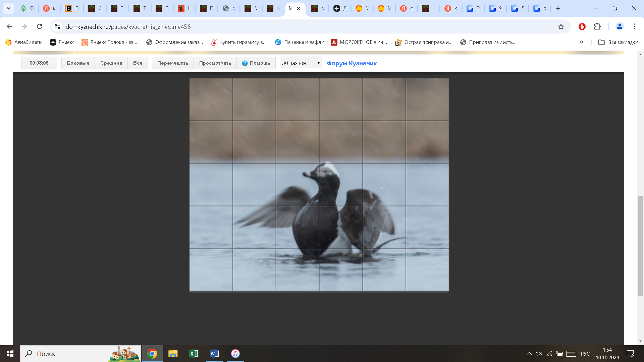The image size is (644, 362).
Task: Open Chrome three-dot menu
Action: click(x=635, y=26)
